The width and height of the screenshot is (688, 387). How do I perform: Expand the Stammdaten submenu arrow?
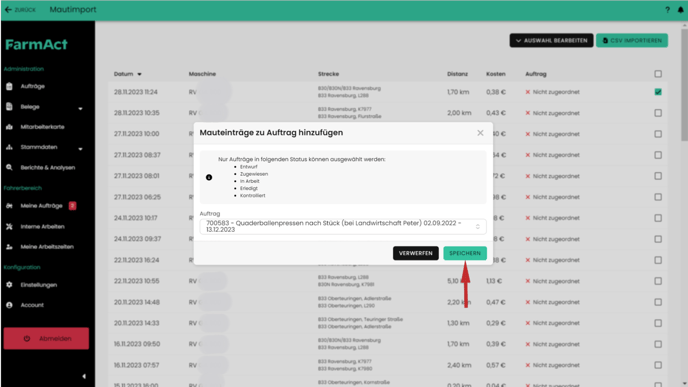[80, 149]
